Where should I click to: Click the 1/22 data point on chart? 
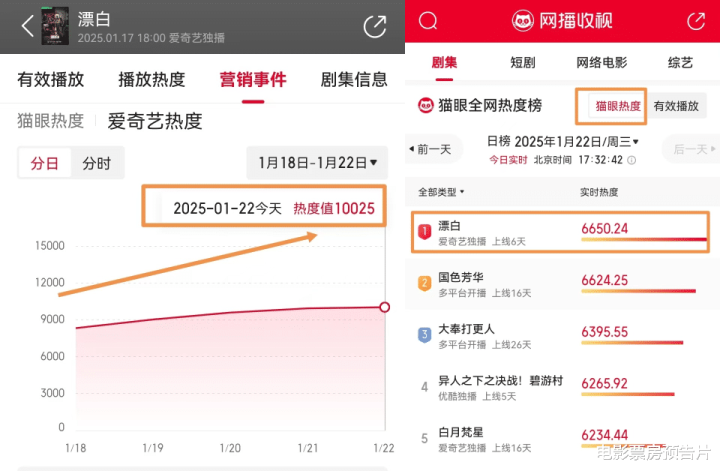(385, 307)
